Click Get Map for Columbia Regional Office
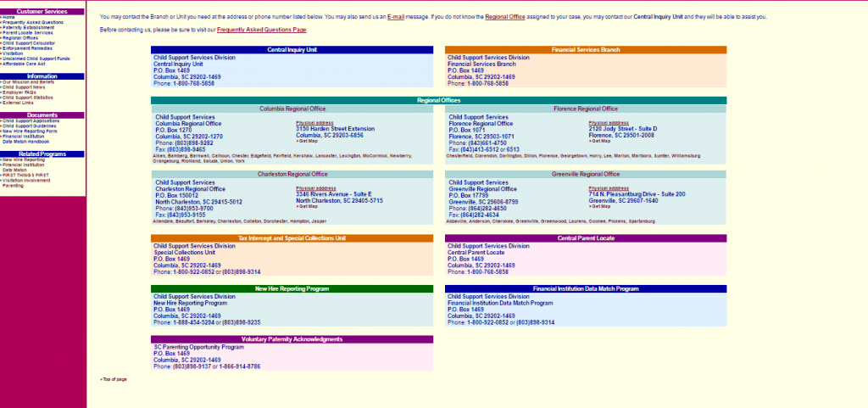The height and width of the screenshot is (408, 868). pyautogui.click(x=308, y=141)
